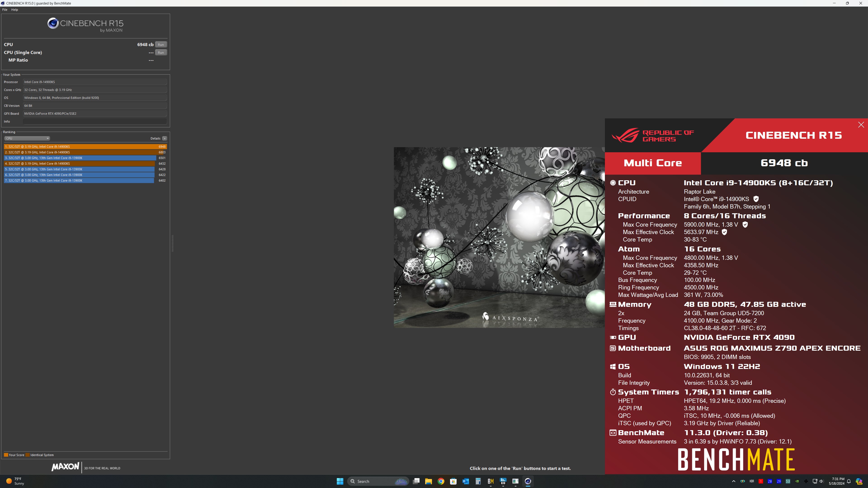Open the Windows Start menu
868x488 pixels.
[x=340, y=481]
